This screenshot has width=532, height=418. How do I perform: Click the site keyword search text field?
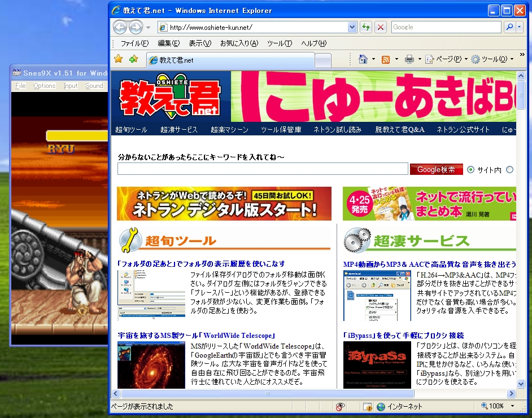pyautogui.click(x=263, y=169)
